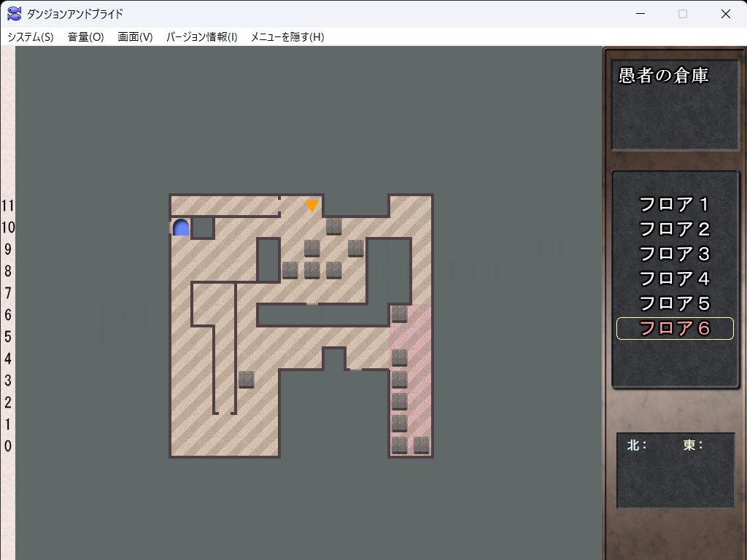Select フロア1 in the floor list
Viewport: 747px width, 560px height.
coord(675,204)
